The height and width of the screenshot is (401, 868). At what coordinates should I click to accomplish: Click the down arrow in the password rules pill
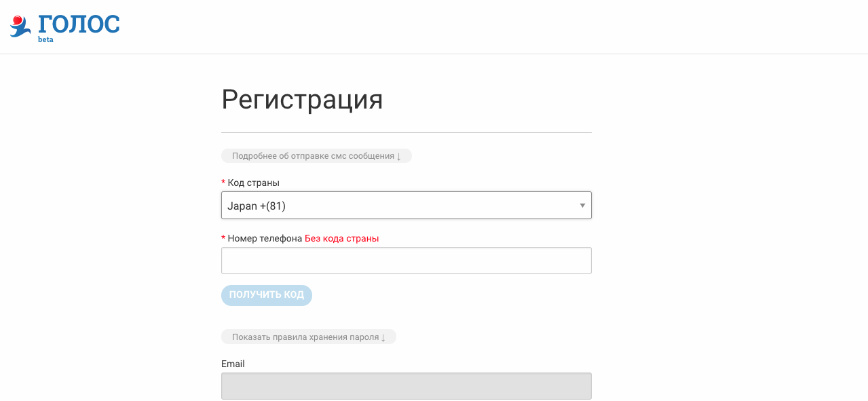click(383, 338)
